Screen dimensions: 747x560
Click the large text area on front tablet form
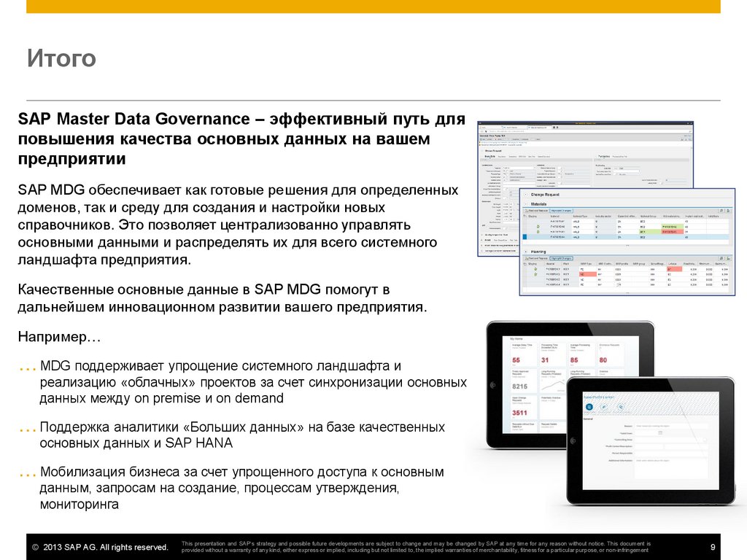point(671,467)
